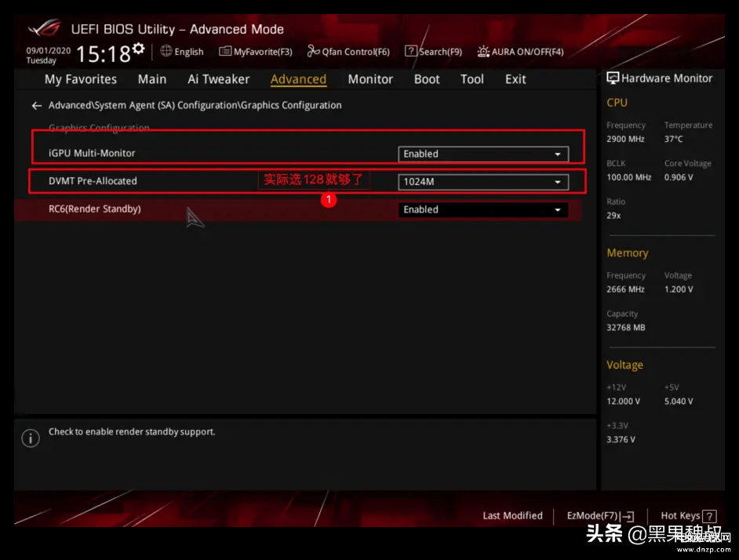Viewport: 739px width, 560px height.
Task: Click the BCLK 100.00 MHz value
Action: 628,177
